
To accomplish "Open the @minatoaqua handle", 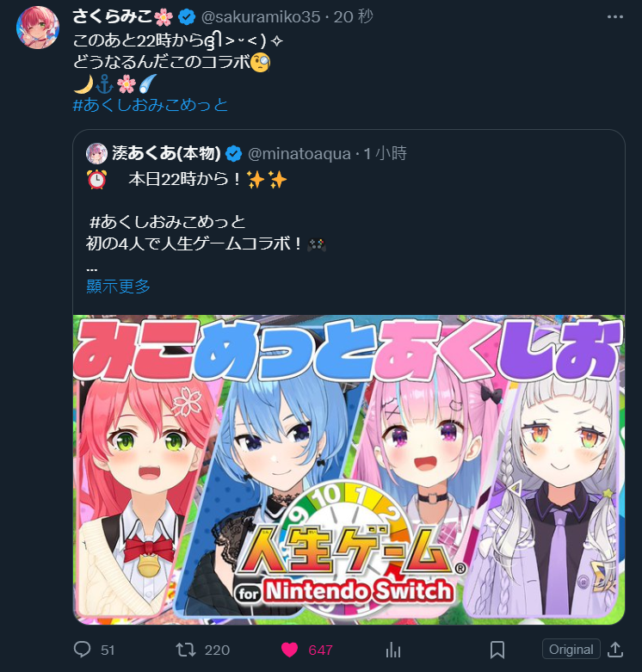I will click(x=299, y=153).
